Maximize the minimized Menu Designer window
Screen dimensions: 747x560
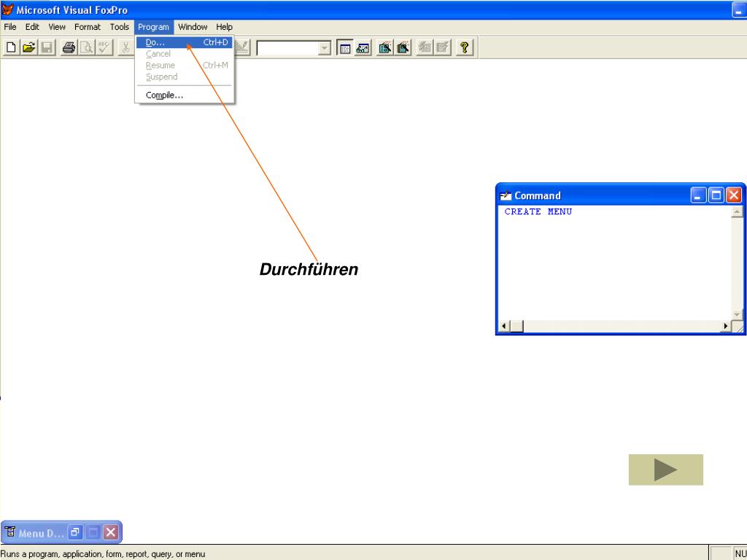[93, 532]
